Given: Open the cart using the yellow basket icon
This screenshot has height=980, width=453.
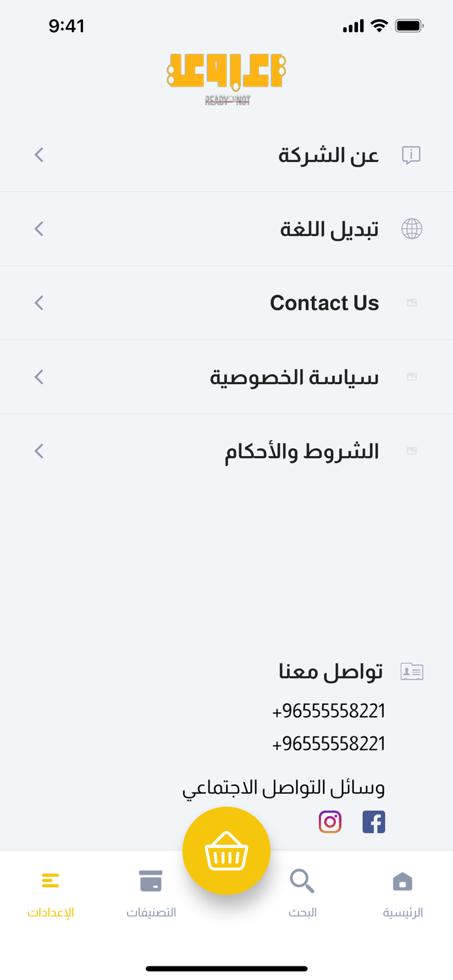Looking at the screenshot, I should coord(226,850).
